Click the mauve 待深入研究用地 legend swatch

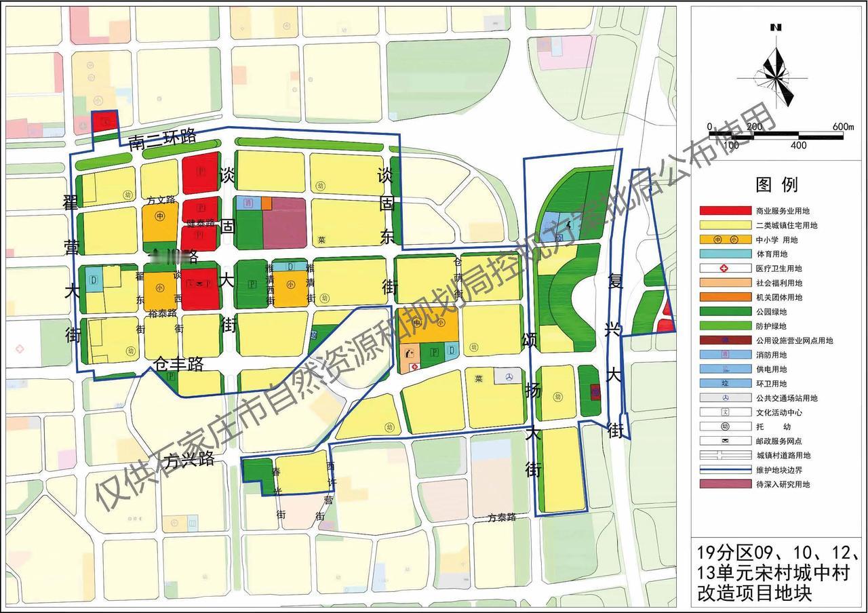click(x=725, y=484)
